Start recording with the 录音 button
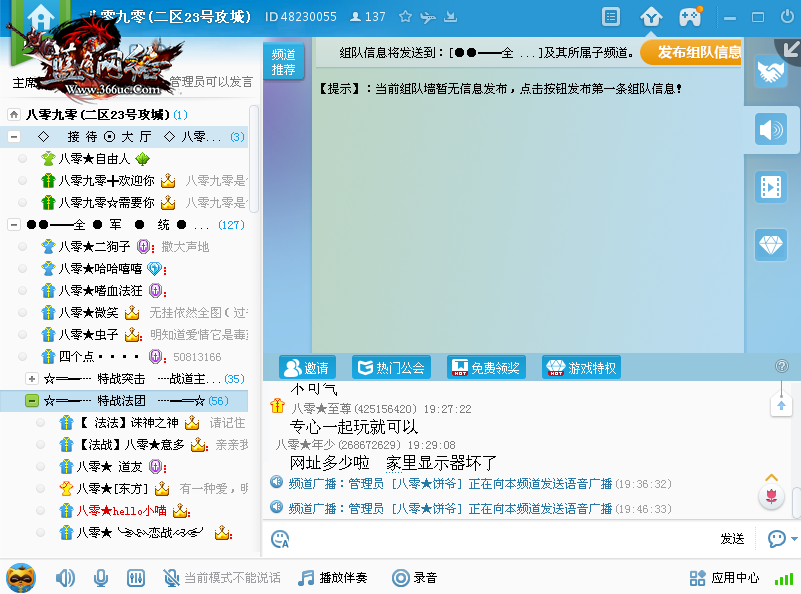Image resolution: width=801 pixels, height=594 pixels. click(x=414, y=578)
